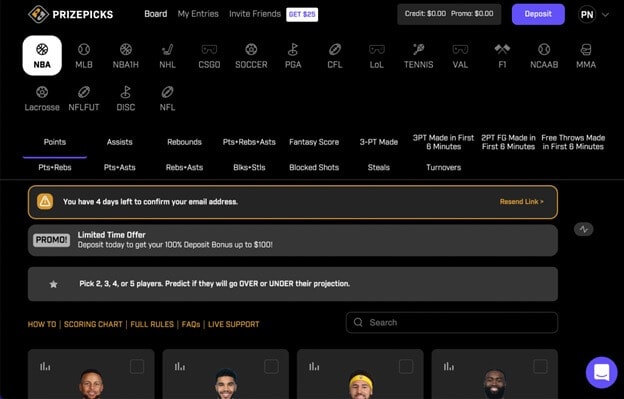This screenshot has width=624, height=399.
Task: Click the Deposit button
Action: coord(538,14)
